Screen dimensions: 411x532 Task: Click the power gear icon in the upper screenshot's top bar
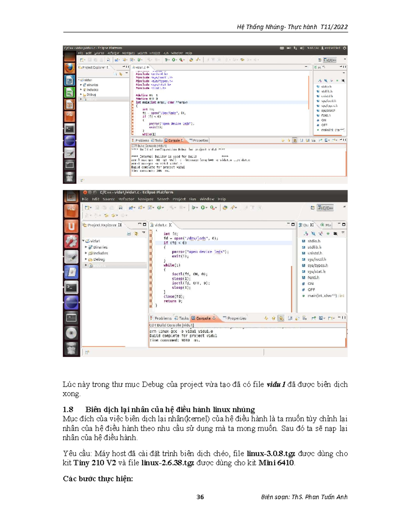tap(345, 48)
